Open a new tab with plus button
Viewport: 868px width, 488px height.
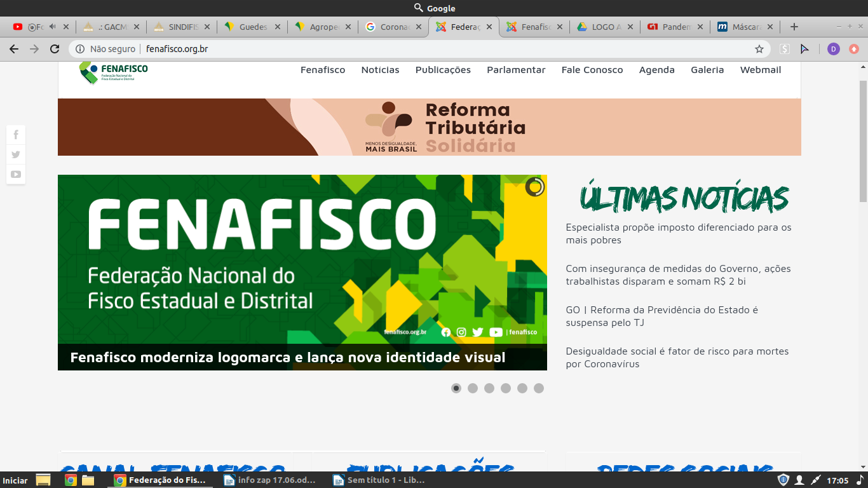[794, 27]
